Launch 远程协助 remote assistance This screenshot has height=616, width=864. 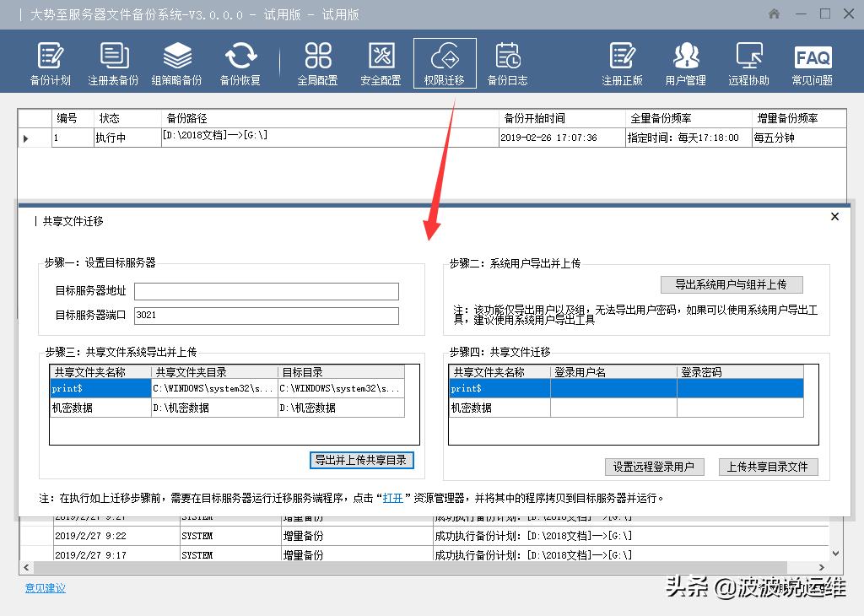coord(748,62)
